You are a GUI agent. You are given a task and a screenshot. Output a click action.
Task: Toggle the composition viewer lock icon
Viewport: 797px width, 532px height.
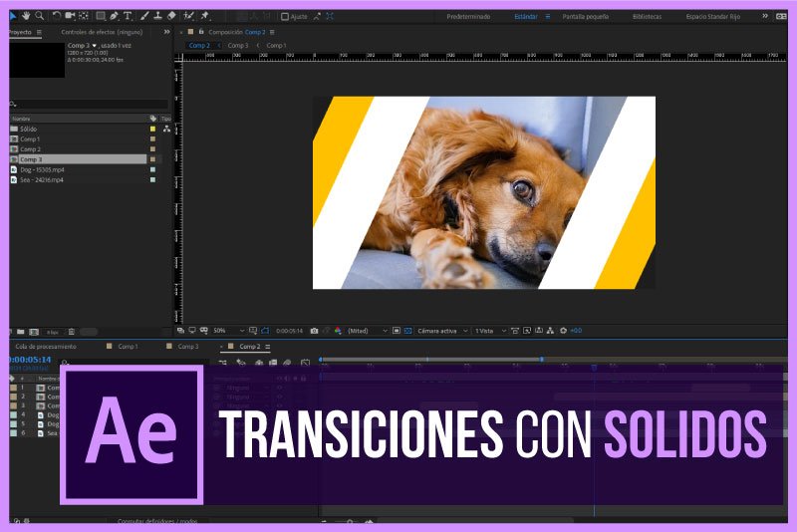point(201,32)
